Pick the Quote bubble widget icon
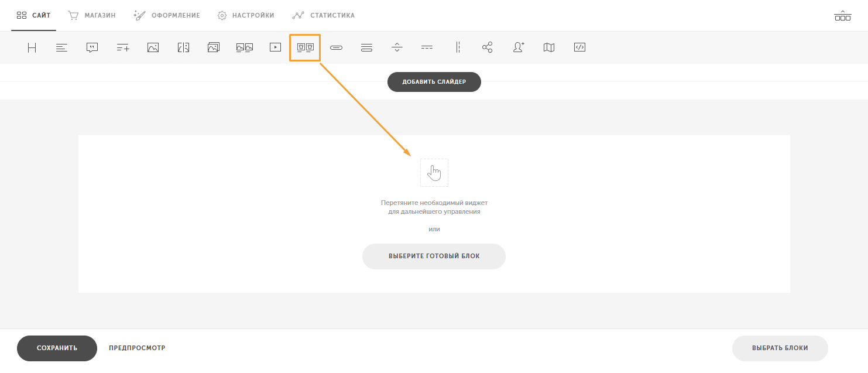The height and width of the screenshot is (373, 868). (x=92, y=48)
